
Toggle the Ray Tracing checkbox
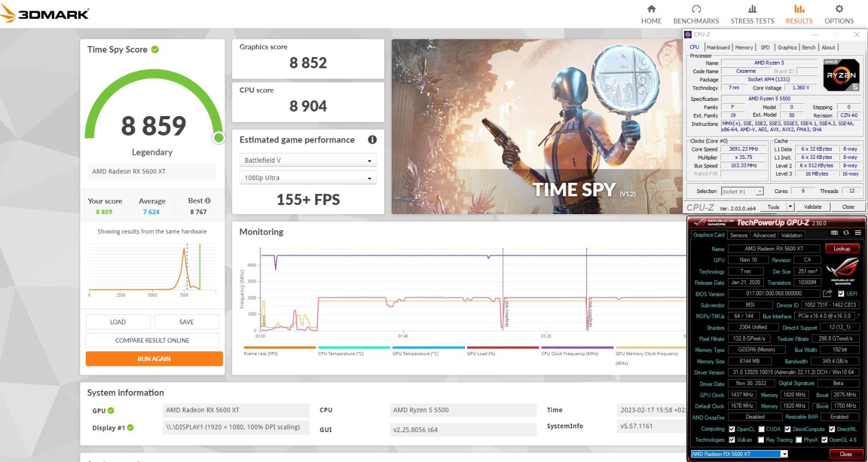pos(761,440)
